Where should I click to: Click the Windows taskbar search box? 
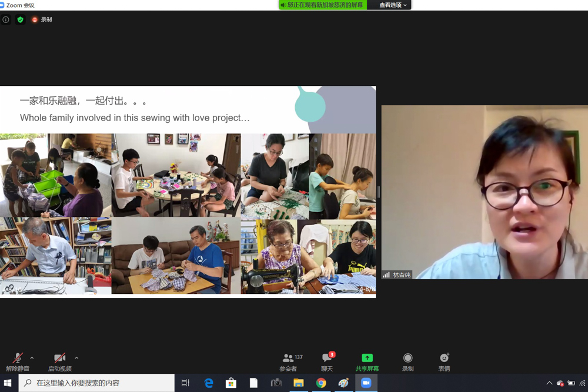coord(97,383)
